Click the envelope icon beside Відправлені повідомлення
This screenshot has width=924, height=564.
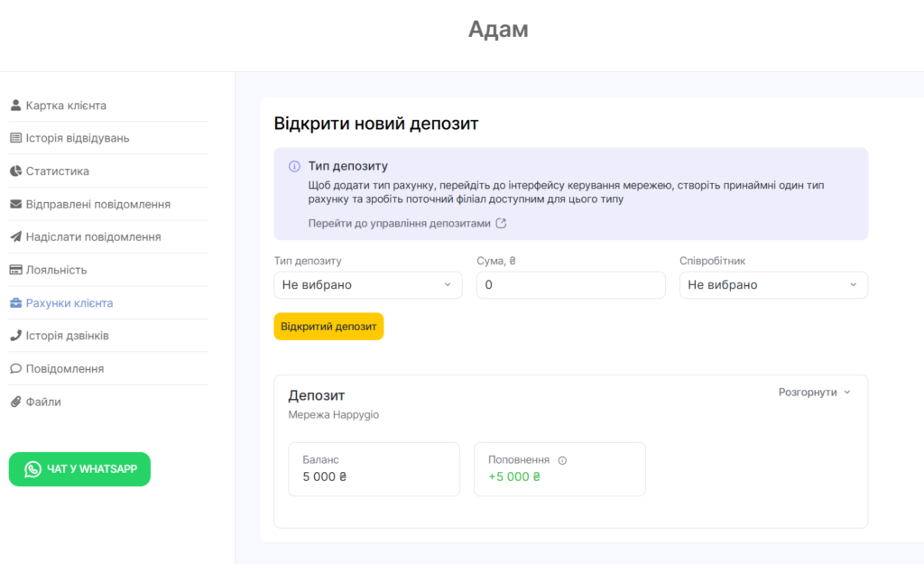tap(15, 204)
